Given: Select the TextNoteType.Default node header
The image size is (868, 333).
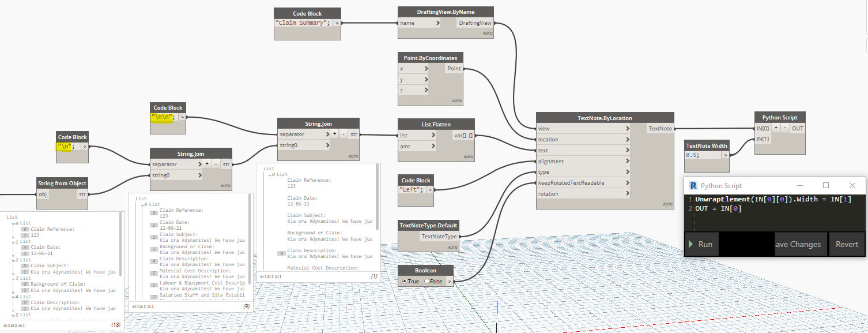Looking at the screenshot, I should tap(428, 225).
